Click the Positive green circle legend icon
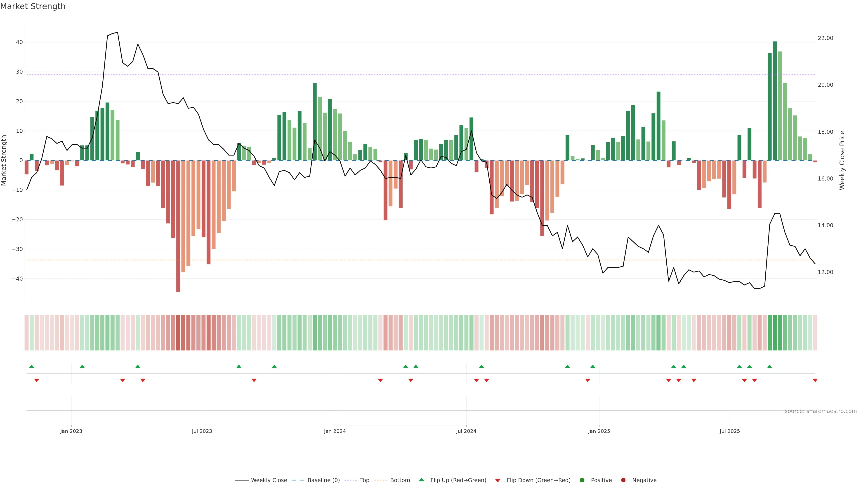This screenshot has width=868, height=488. coord(582,480)
